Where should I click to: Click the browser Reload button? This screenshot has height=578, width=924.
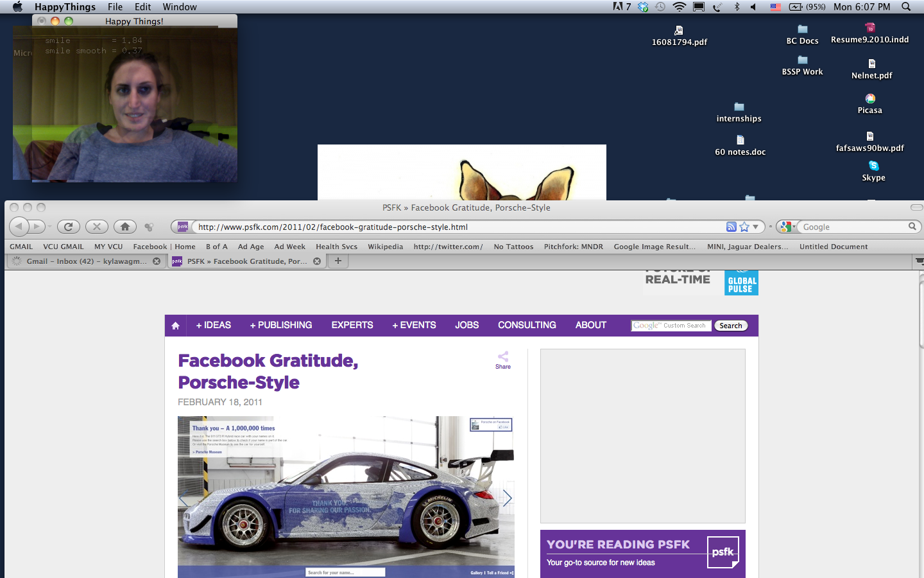click(x=68, y=227)
